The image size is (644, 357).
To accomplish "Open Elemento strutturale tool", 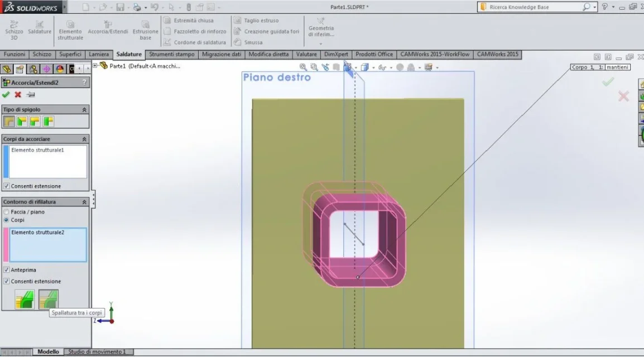I will (x=70, y=30).
